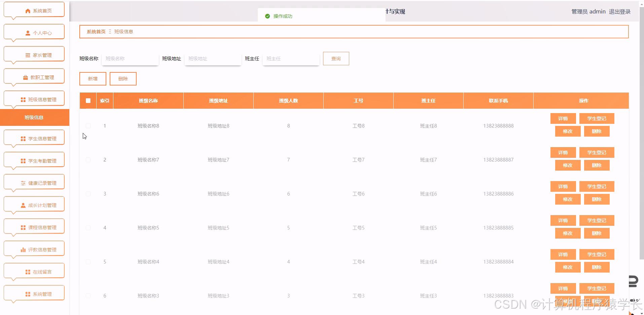Focus the 班级名称 search input
644x315 pixels.
tap(130, 59)
